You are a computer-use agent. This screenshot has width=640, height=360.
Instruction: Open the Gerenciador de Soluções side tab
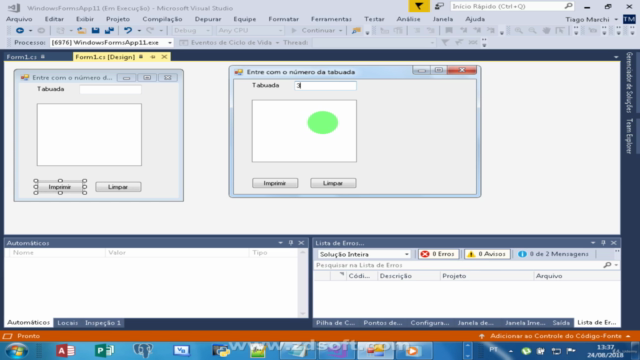pyautogui.click(x=629, y=82)
